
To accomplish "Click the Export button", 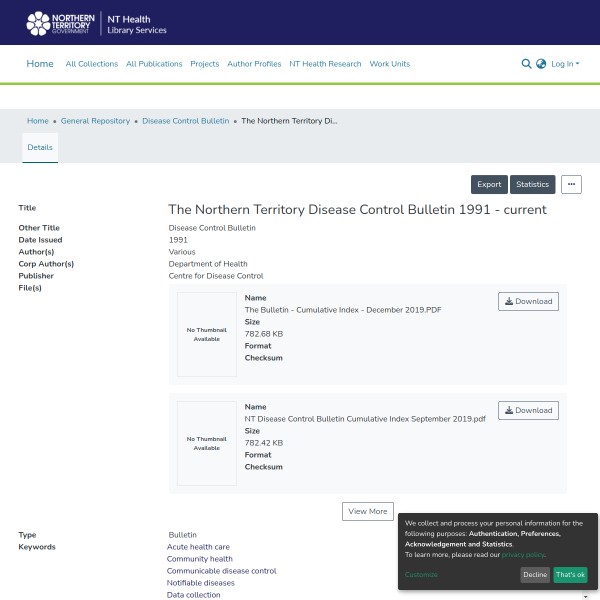I will pos(489,184).
